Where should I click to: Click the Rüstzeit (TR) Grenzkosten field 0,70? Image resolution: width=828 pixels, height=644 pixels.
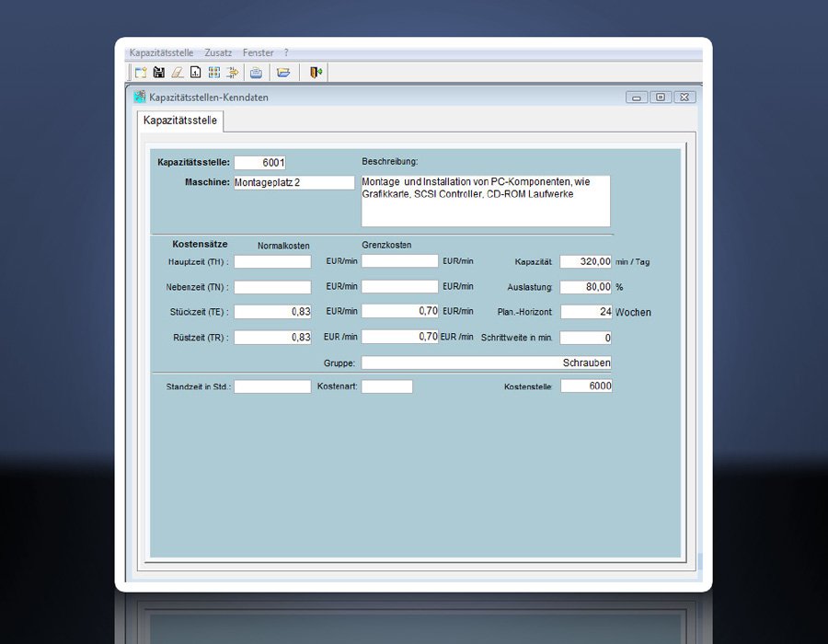tap(400, 336)
